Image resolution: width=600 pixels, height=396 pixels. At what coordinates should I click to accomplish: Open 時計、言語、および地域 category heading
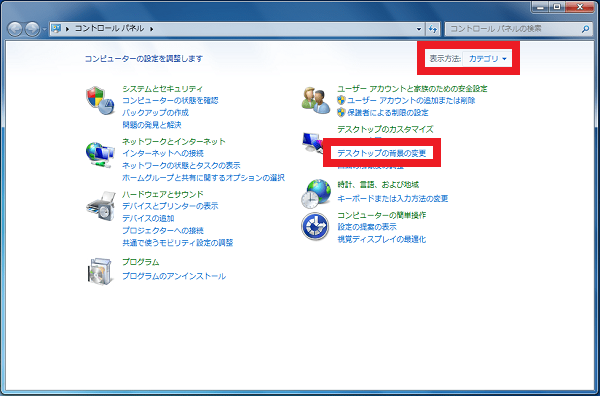[378, 185]
